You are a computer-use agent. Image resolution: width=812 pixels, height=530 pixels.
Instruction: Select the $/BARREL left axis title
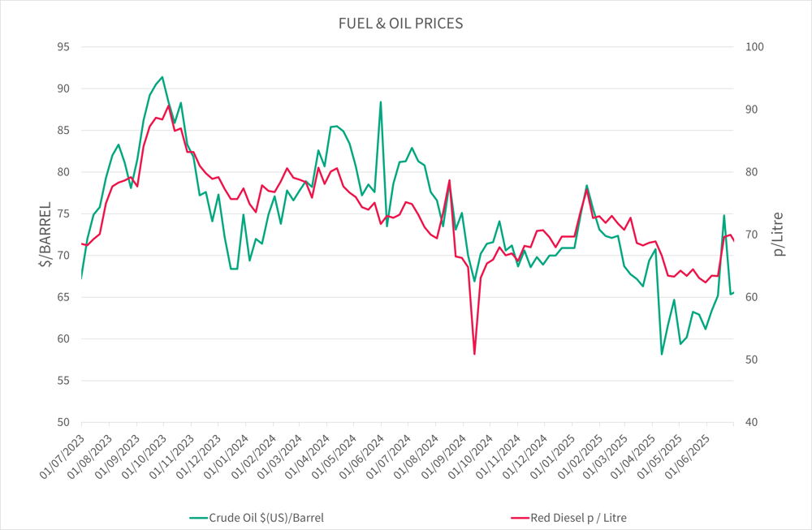[x=44, y=234]
